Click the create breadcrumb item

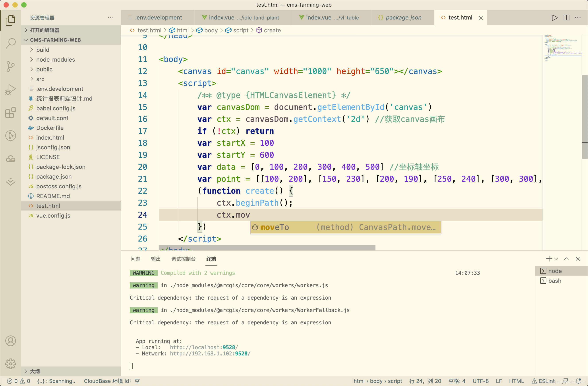point(268,30)
